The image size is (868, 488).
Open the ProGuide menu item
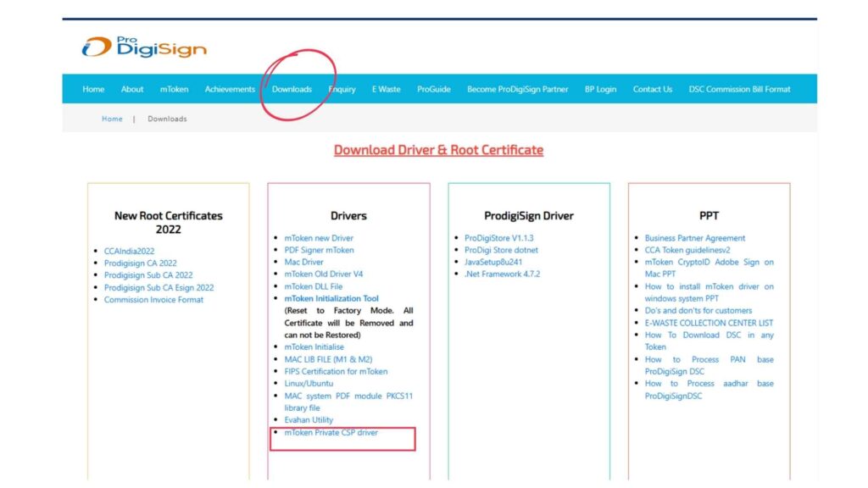[x=434, y=89]
